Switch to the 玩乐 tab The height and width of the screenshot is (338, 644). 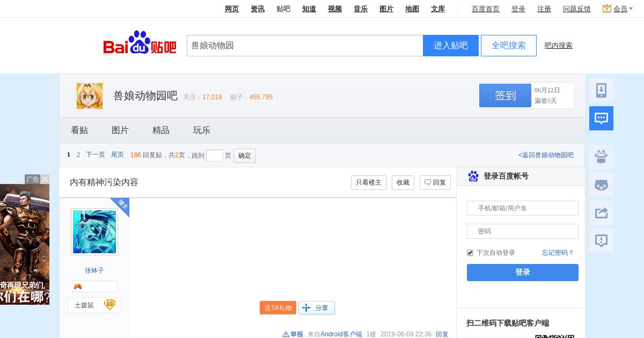point(202,130)
